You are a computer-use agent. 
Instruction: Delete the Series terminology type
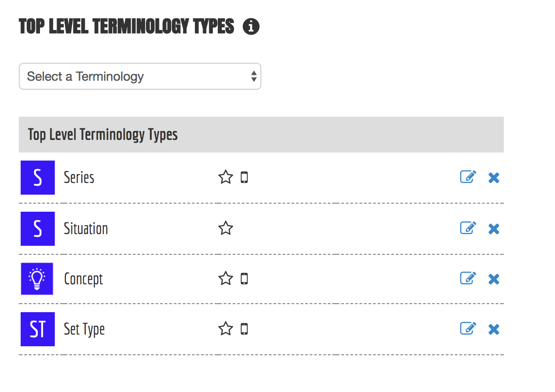pos(494,178)
